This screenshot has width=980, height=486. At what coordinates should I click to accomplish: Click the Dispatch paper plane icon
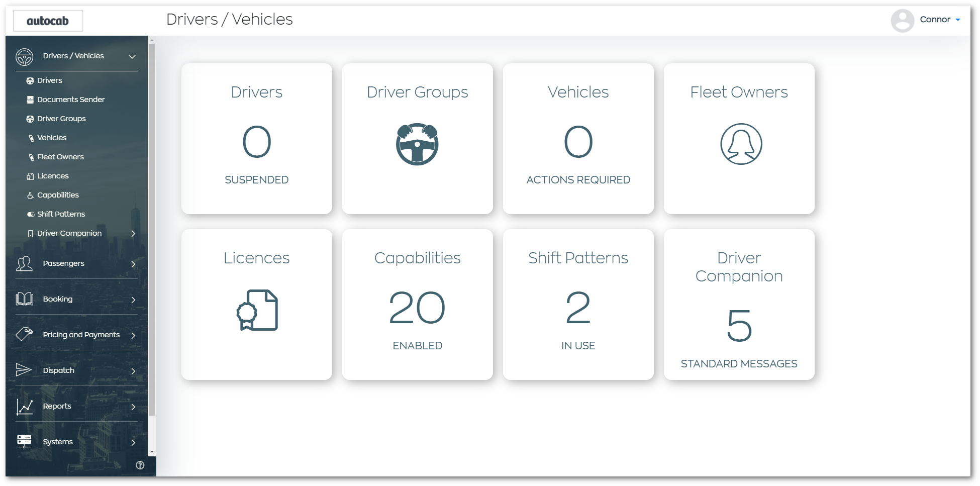24,370
